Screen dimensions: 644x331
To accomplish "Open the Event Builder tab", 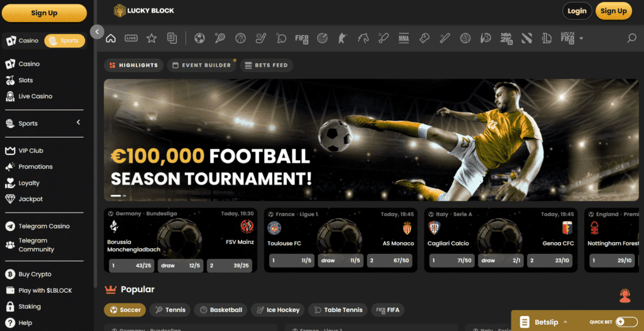I will coord(202,65).
